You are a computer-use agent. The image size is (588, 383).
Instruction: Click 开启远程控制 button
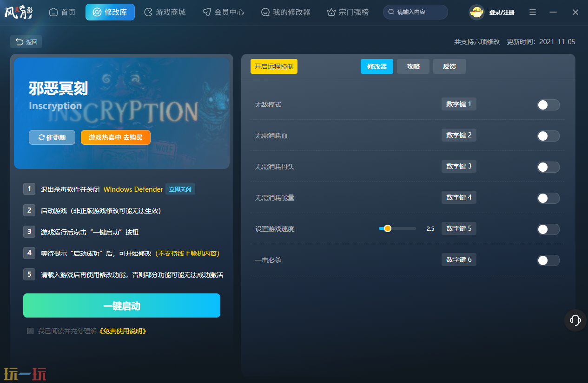tap(274, 66)
